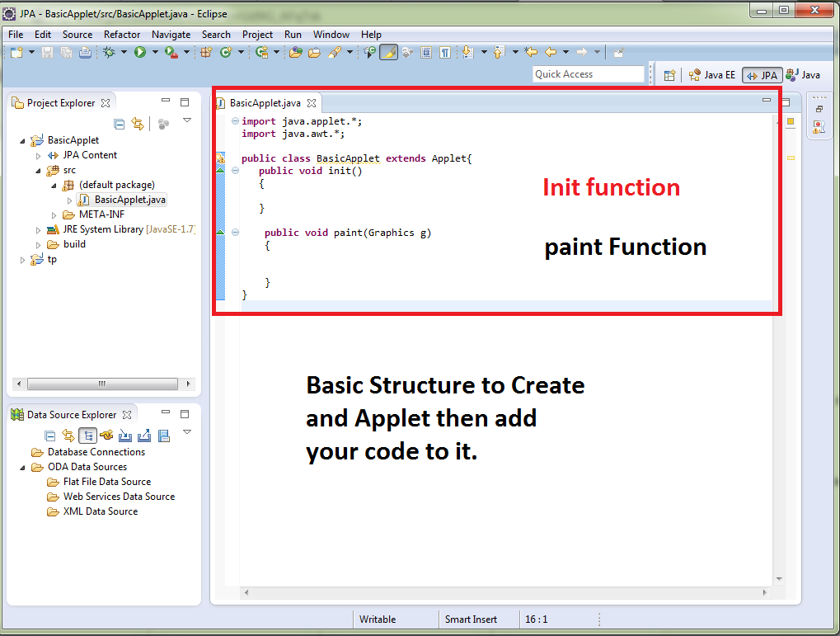The image size is (840, 636).
Task: Start debugging with the bug icon
Action: coord(110,52)
